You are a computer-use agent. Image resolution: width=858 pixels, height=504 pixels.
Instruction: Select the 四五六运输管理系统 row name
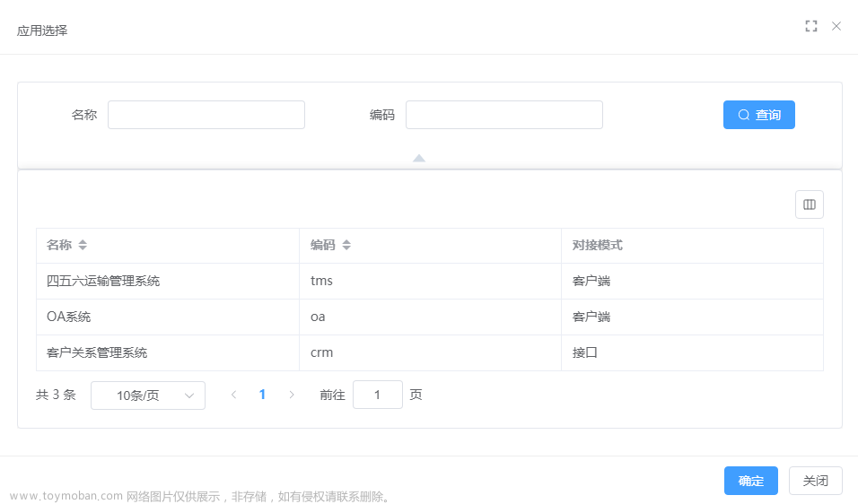point(103,281)
